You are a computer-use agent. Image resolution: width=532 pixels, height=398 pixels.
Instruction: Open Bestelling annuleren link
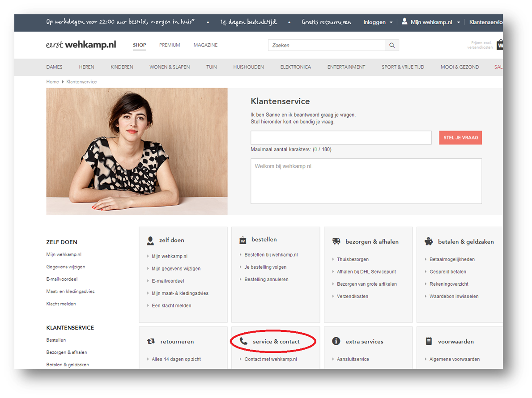[266, 279]
